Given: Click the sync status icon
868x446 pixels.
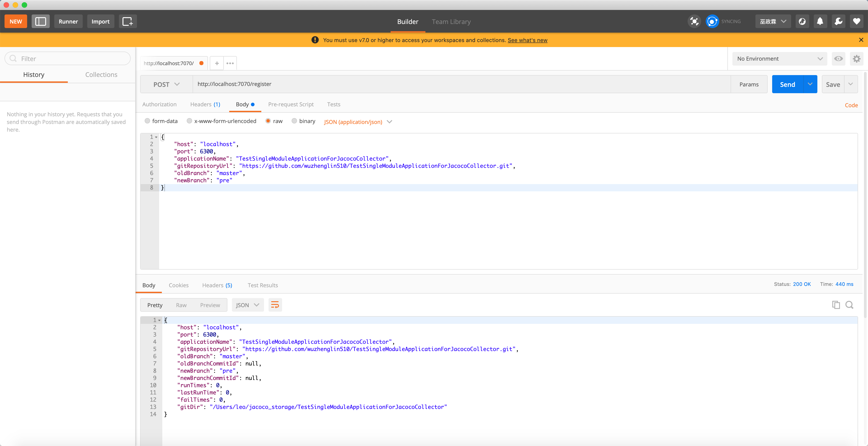Looking at the screenshot, I should tap(712, 21).
